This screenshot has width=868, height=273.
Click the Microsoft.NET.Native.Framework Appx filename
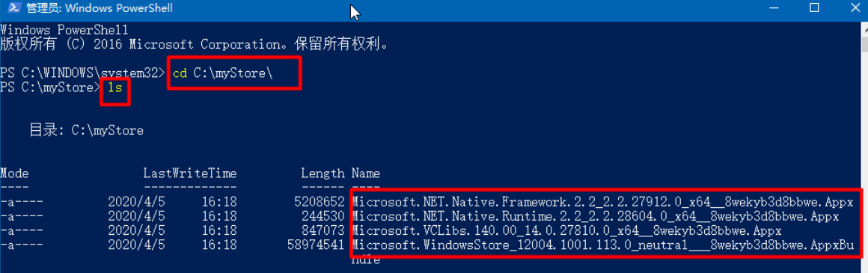pyautogui.click(x=606, y=200)
